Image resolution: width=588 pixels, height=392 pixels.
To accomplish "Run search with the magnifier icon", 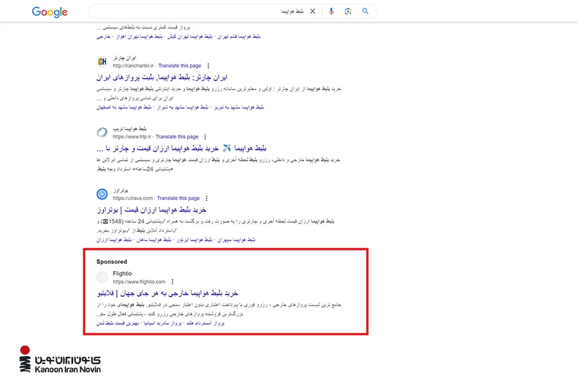I will [365, 11].
